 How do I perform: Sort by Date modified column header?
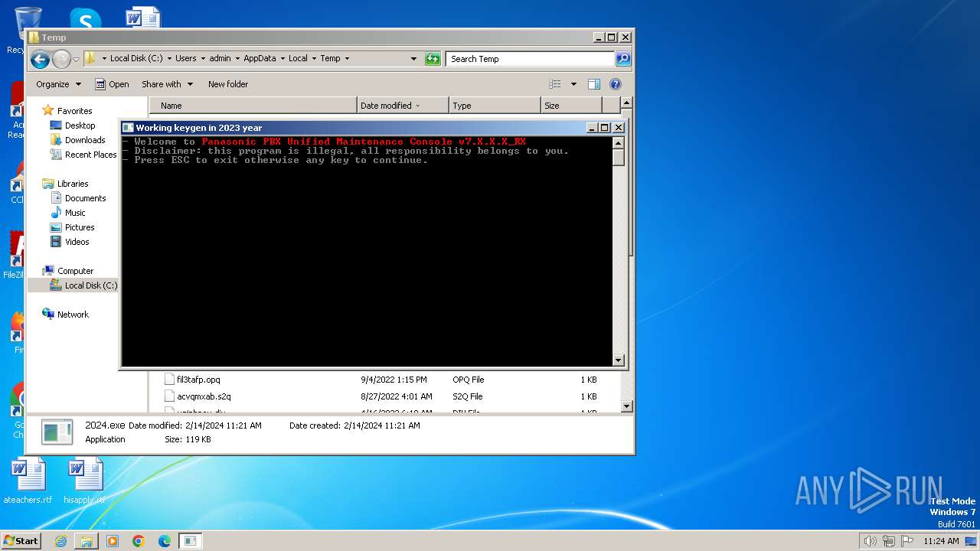[x=403, y=106]
